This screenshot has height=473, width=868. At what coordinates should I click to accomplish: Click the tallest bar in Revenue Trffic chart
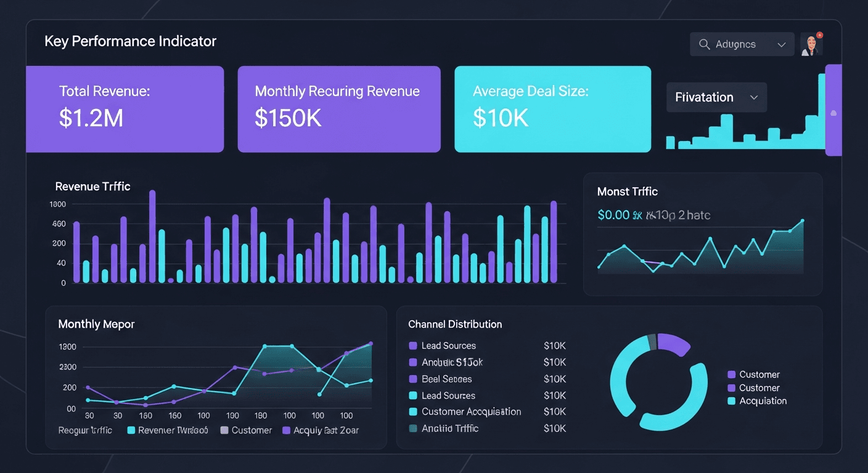(152, 237)
